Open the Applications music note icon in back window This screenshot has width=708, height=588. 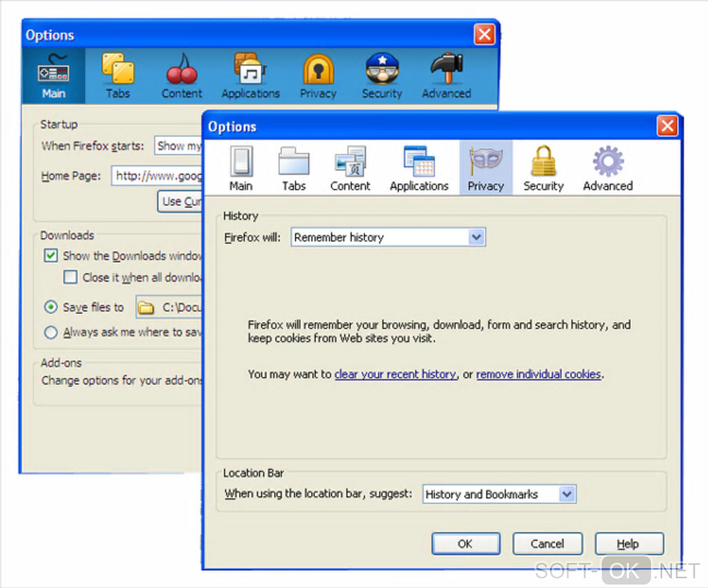coord(251,69)
